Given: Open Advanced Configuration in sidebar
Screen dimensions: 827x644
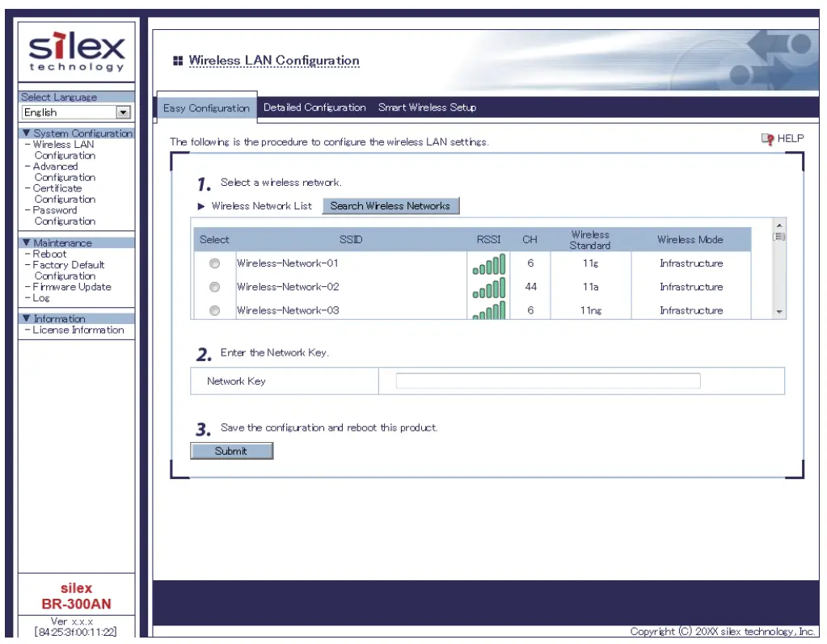Looking at the screenshot, I should click(x=64, y=172).
